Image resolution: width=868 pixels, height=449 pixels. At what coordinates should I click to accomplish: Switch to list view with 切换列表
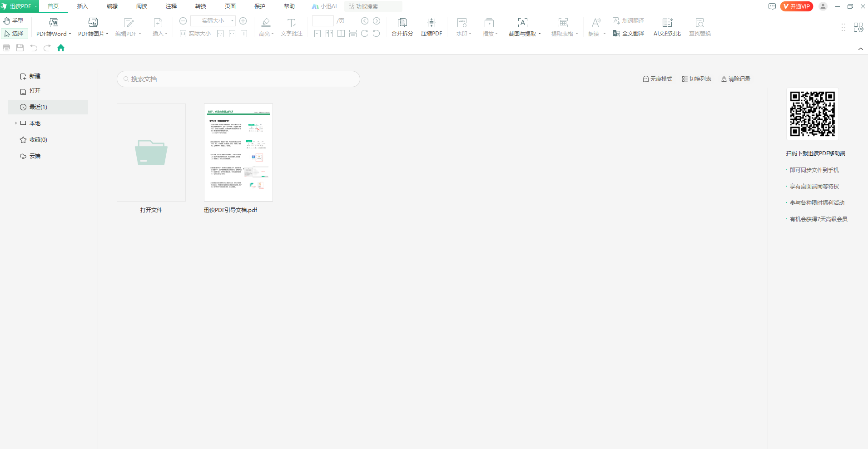(x=696, y=79)
